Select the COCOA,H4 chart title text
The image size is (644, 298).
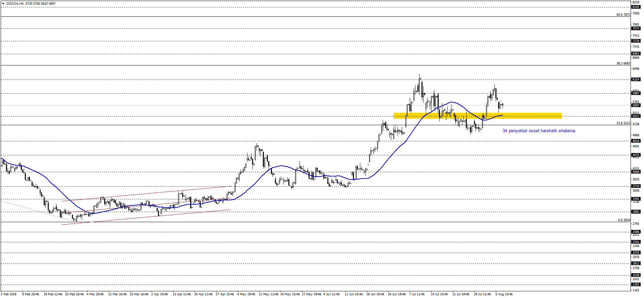click(x=15, y=4)
